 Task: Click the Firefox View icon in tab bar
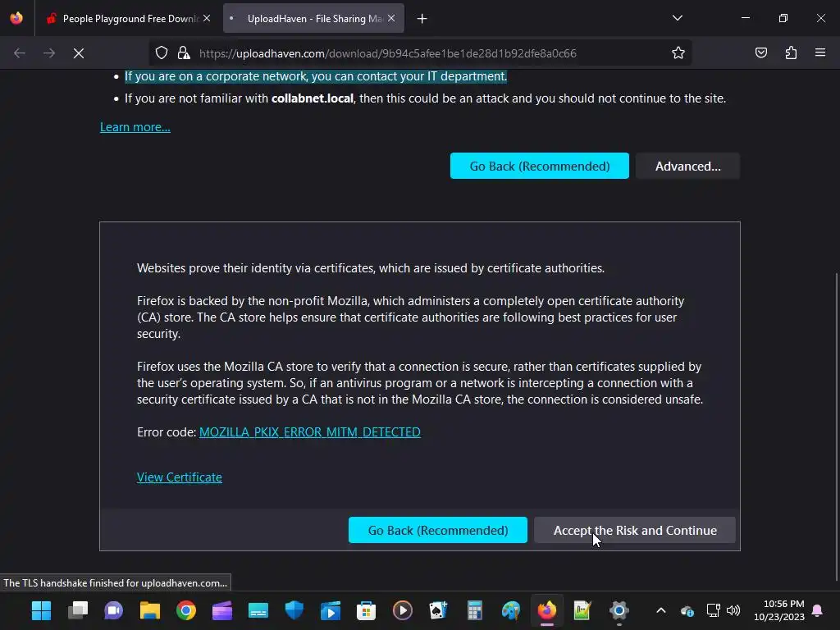[16, 18]
